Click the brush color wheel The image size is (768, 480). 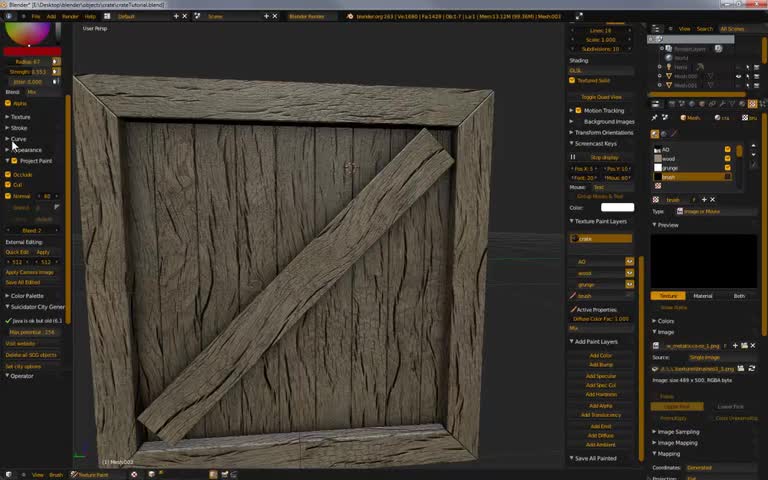click(x=27, y=33)
